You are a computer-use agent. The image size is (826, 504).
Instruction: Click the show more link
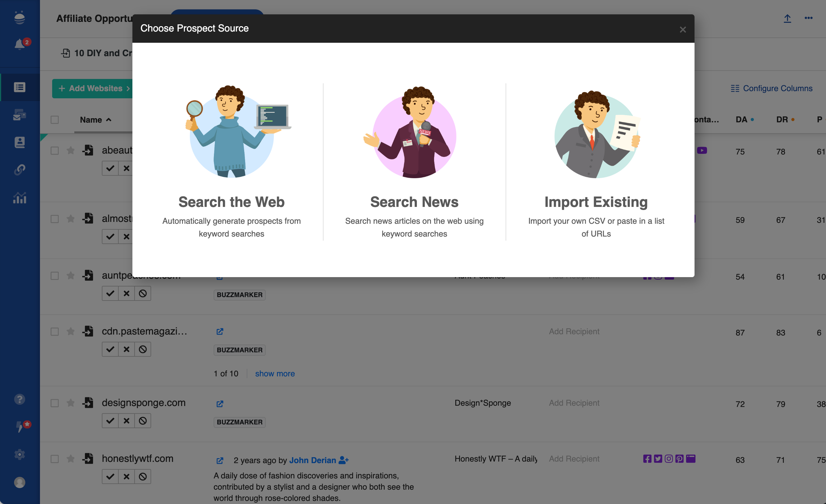point(275,374)
